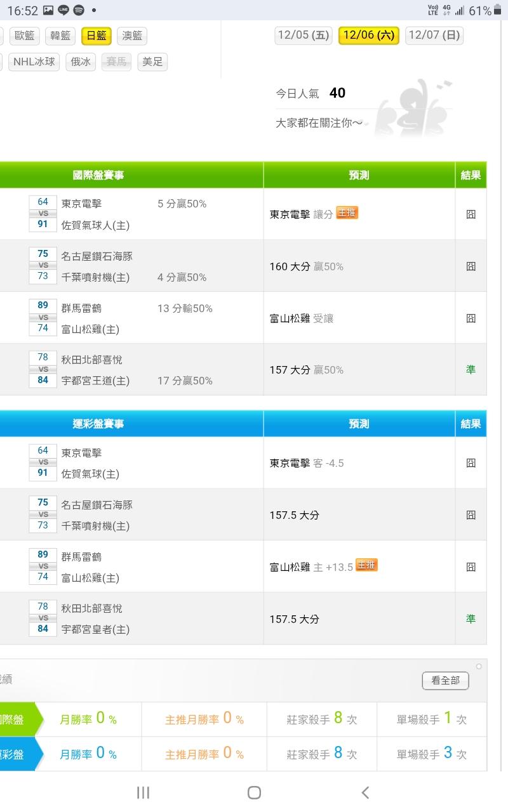The width and height of the screenshot is (508, 812).
Task: Choose the 12/07 (日) date
Action: tap(434, 36)
